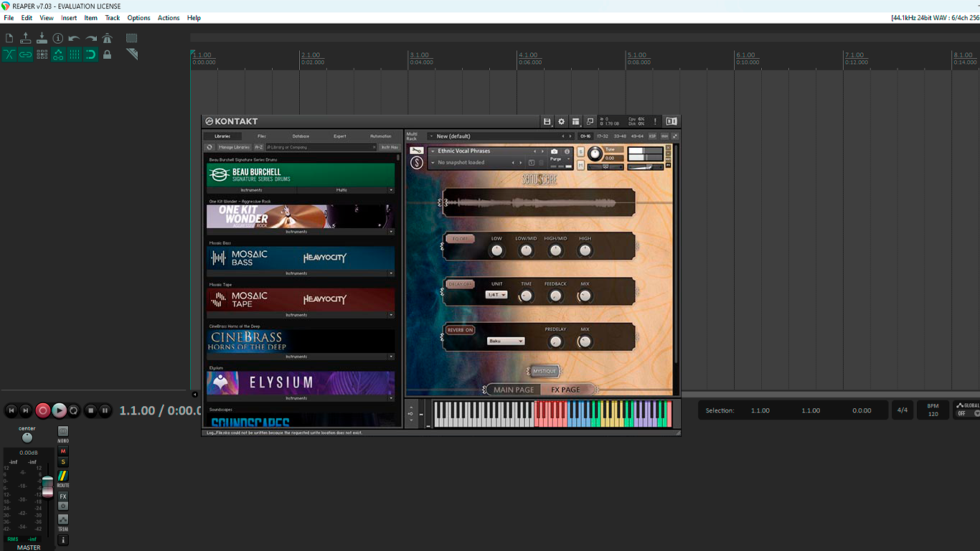This screenshot has width=980, height=551.
Task: Click the Sonuscore circular S logo
Action: [417, 163]
